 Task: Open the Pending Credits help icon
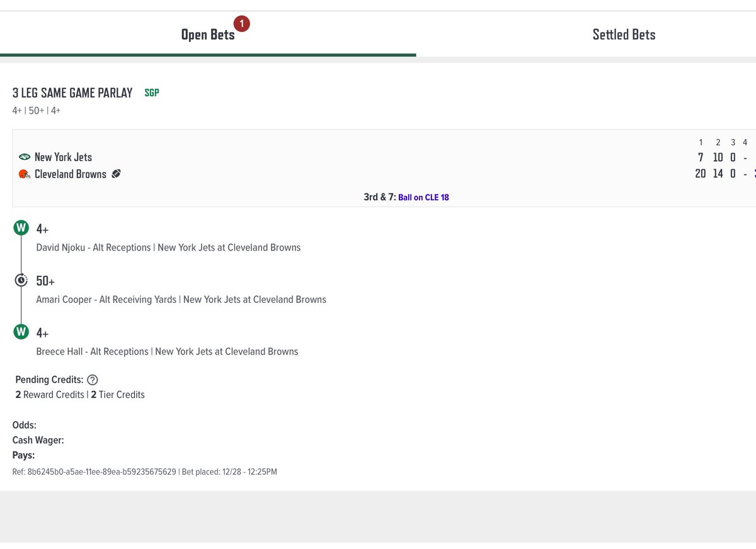coord(93,380)
